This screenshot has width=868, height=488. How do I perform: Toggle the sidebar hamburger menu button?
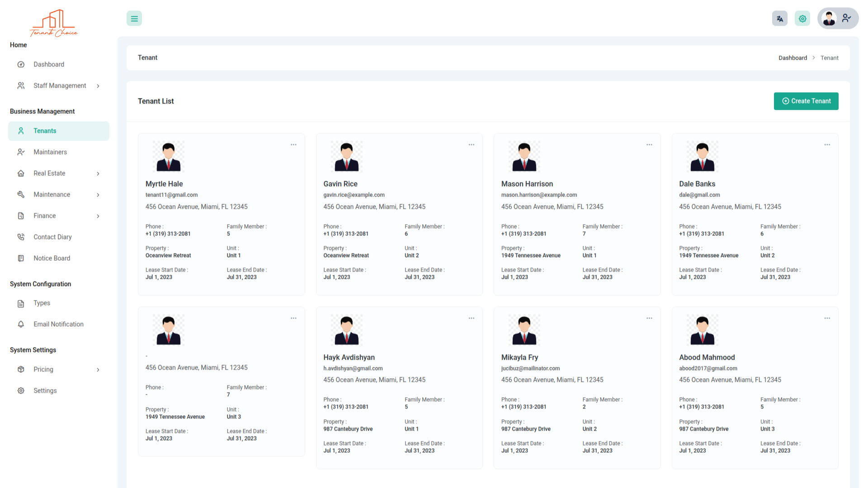[x=134, y=19]
